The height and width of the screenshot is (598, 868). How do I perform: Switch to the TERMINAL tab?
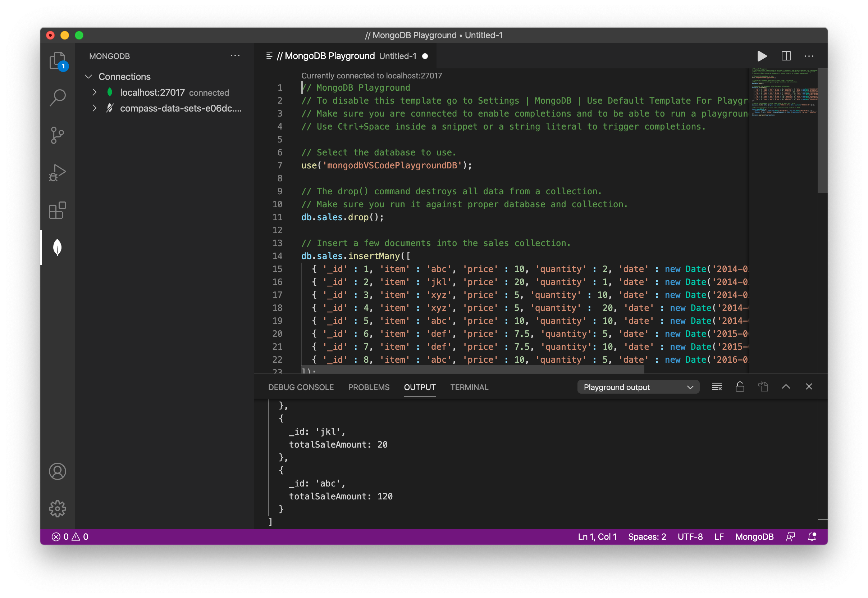[469, 387]
